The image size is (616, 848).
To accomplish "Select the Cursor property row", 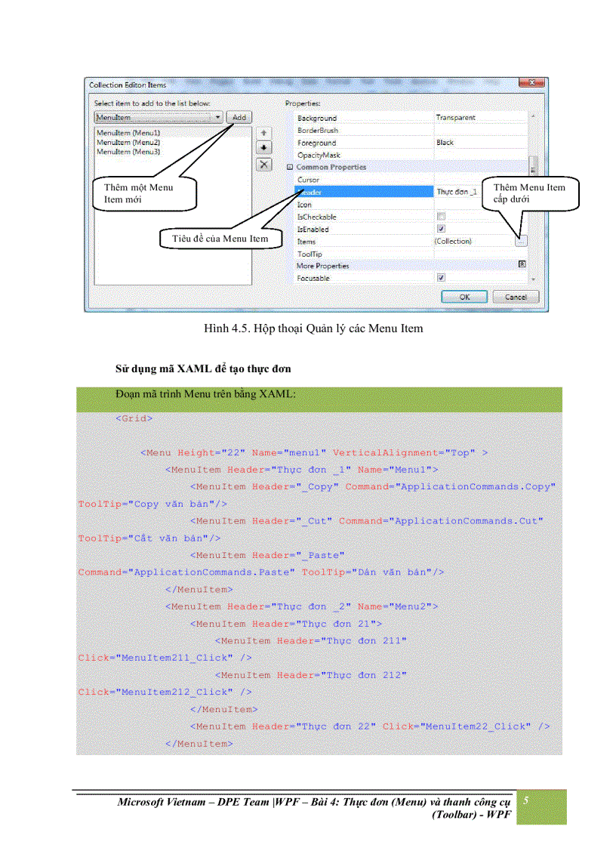I will tap(325, 181).
